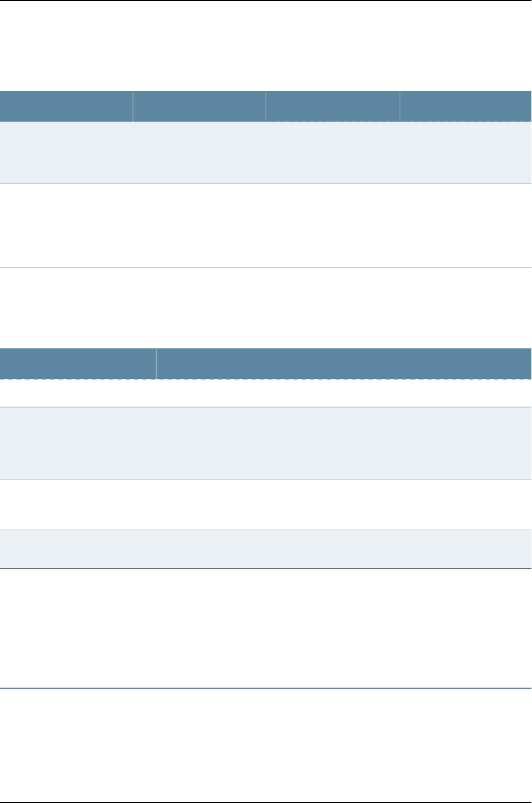Click white row between lower table's shaded rows
The width and height of the screenshot is (532, 803).
point(266,505)
